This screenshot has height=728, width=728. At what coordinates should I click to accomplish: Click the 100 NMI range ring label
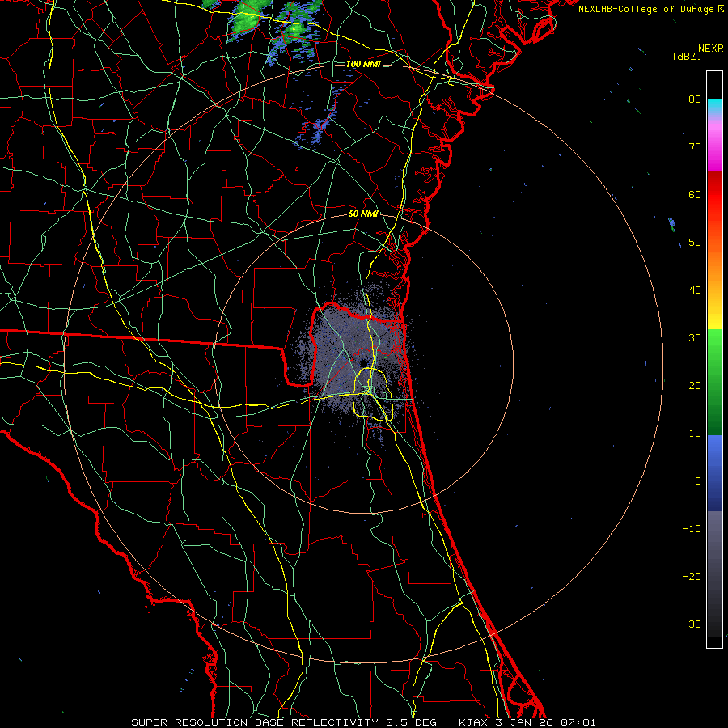point(363,64)
